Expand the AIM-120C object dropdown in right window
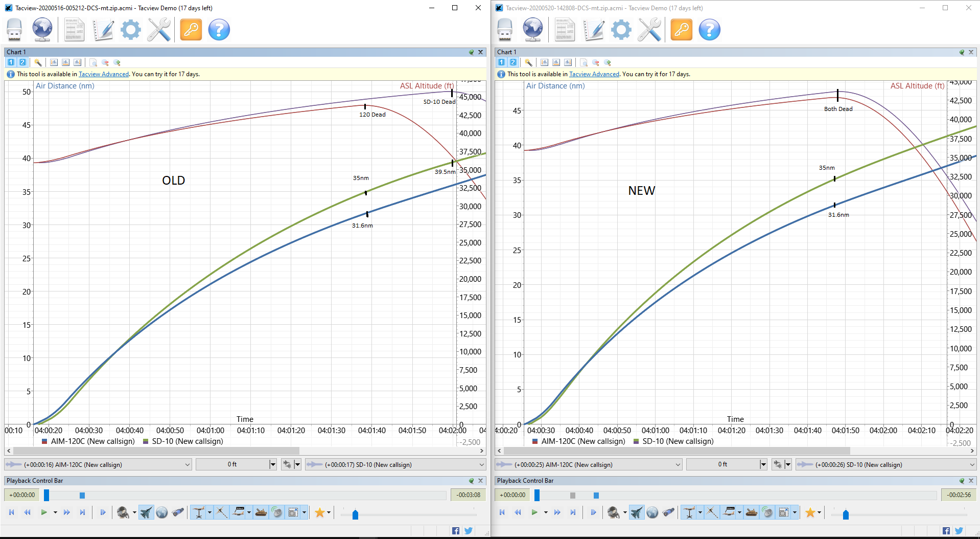980x539 pixels. [678, 465]
